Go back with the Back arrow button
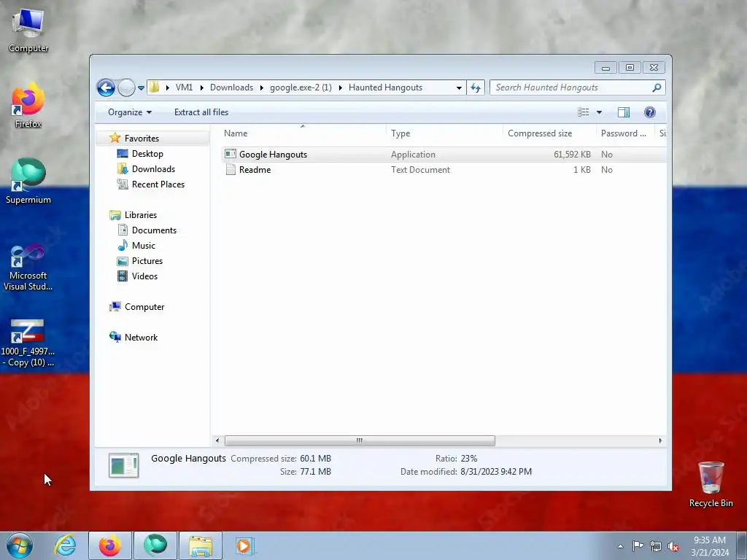747x560 pixels. tap(106, 87)
